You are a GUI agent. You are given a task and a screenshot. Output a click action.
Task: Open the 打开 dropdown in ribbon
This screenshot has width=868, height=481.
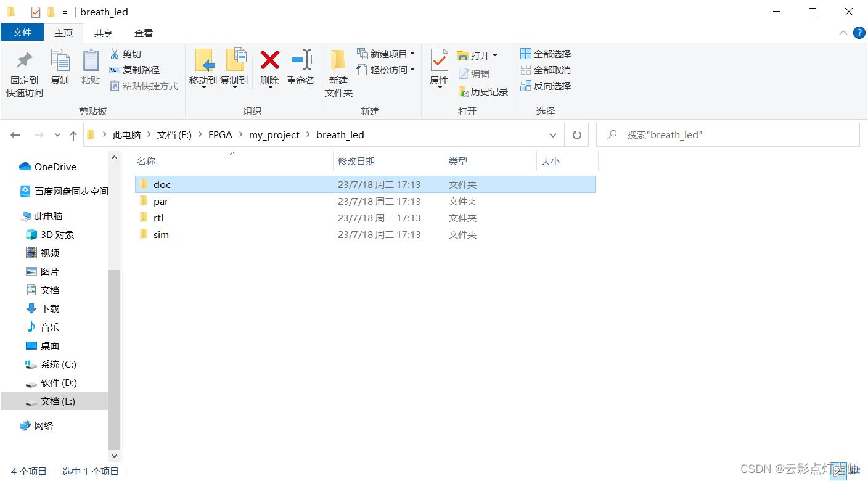click(477, 55)
